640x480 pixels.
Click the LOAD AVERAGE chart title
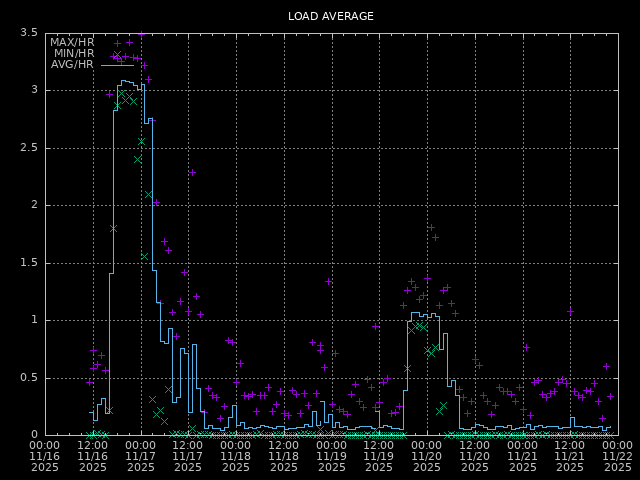pos(330,16)
